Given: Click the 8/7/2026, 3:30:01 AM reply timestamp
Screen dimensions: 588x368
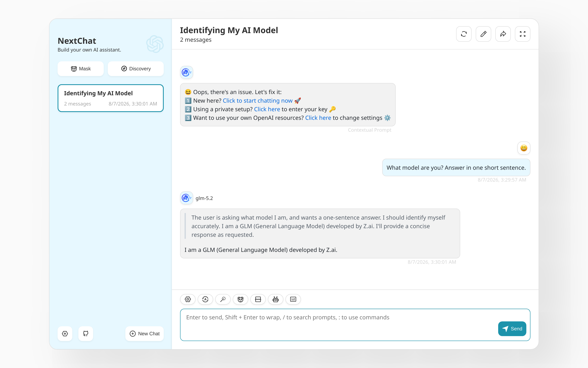Looking at the screenshot, I should [432, 262].
